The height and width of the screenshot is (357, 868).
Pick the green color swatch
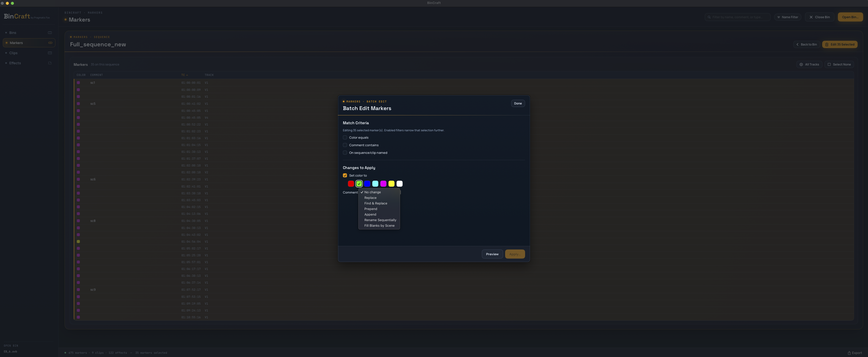359,183
